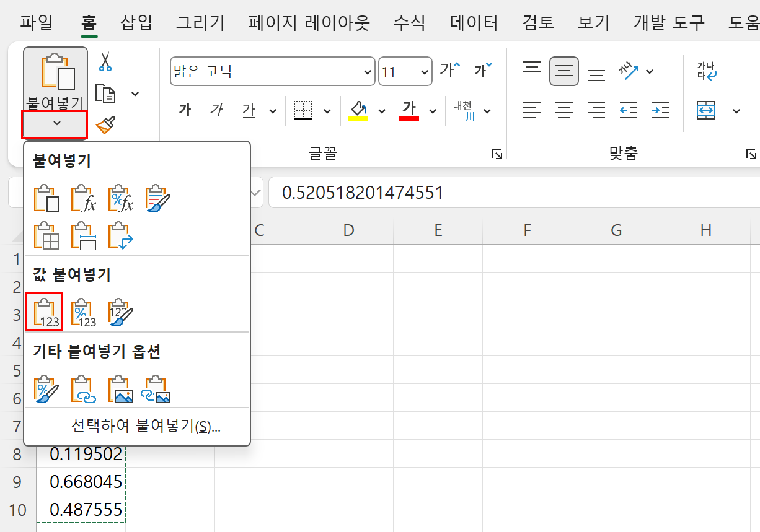Toggle bold formatting
Image resolution: width=760 pixels, height=532 pixels.
point(183,110)
